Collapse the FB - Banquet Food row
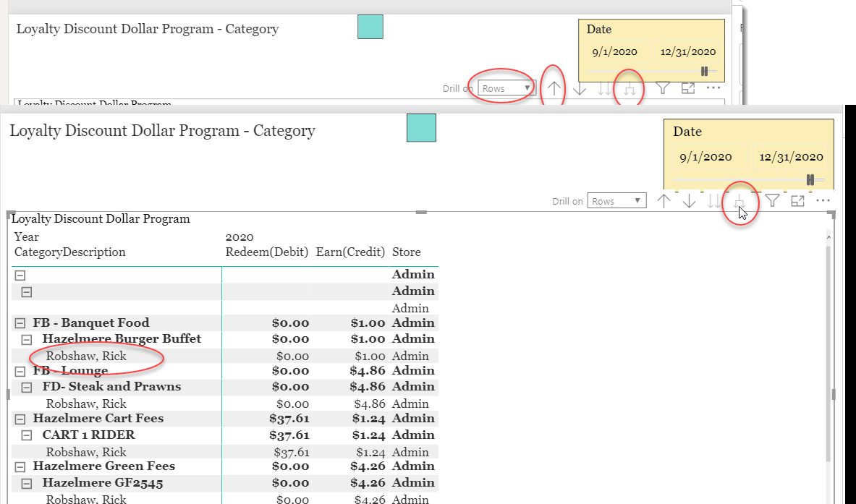856x504 pixels. coord(20,323)
